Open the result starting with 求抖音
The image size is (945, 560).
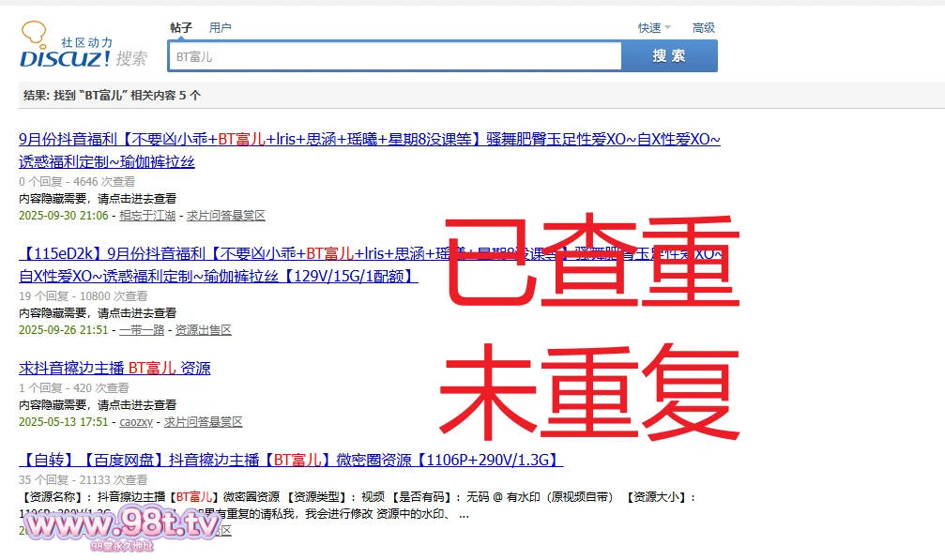114,369
